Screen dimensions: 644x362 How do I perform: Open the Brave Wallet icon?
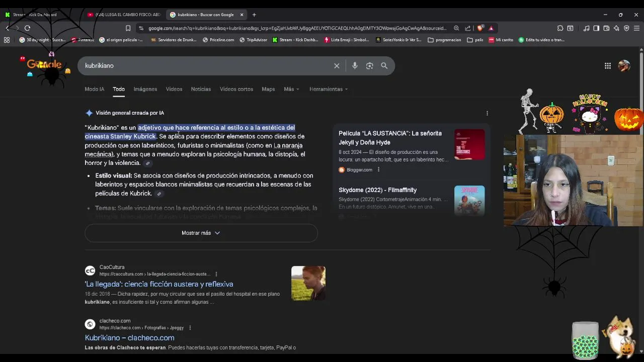(x=606, y=28)
